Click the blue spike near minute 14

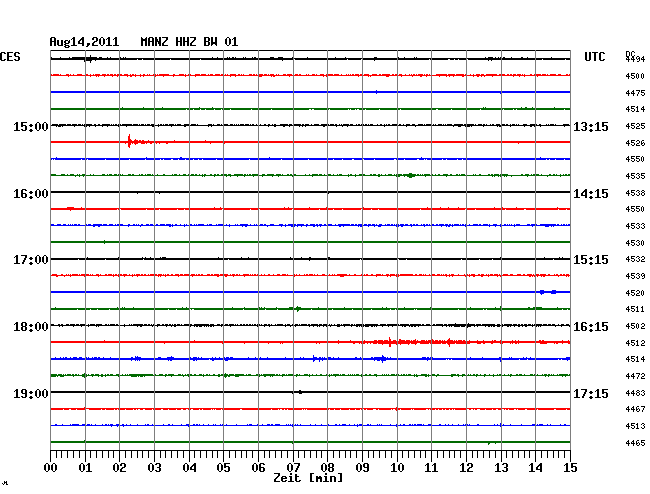point(545,292)
